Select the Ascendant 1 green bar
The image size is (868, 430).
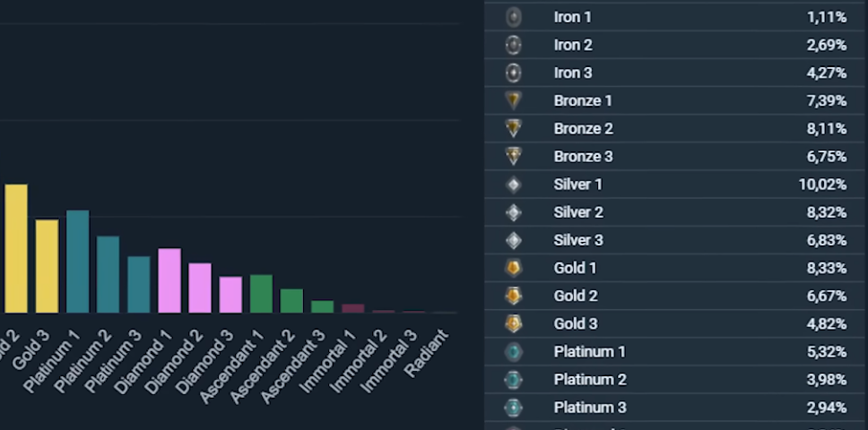(261, 294)
